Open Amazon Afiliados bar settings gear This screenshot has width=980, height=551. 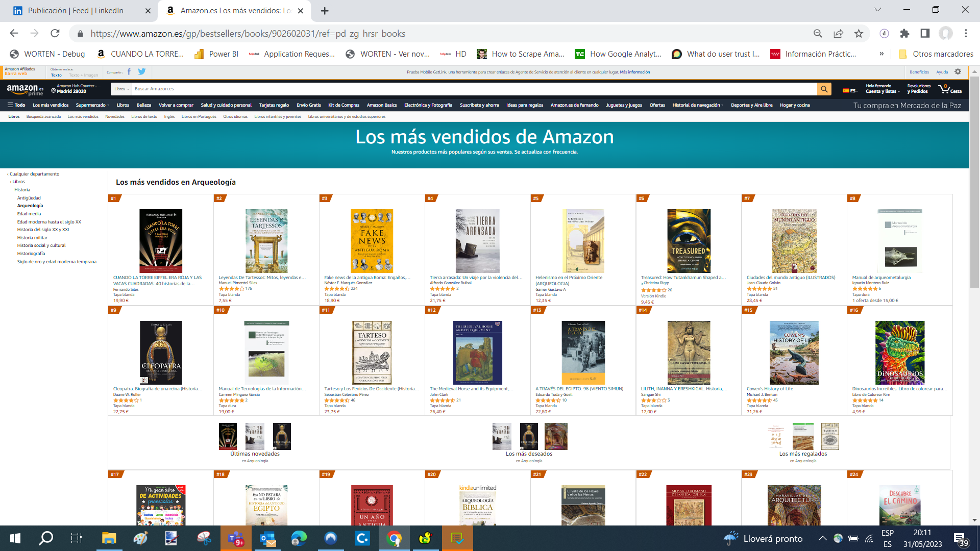pyautogui.click(x=958, y=72)
